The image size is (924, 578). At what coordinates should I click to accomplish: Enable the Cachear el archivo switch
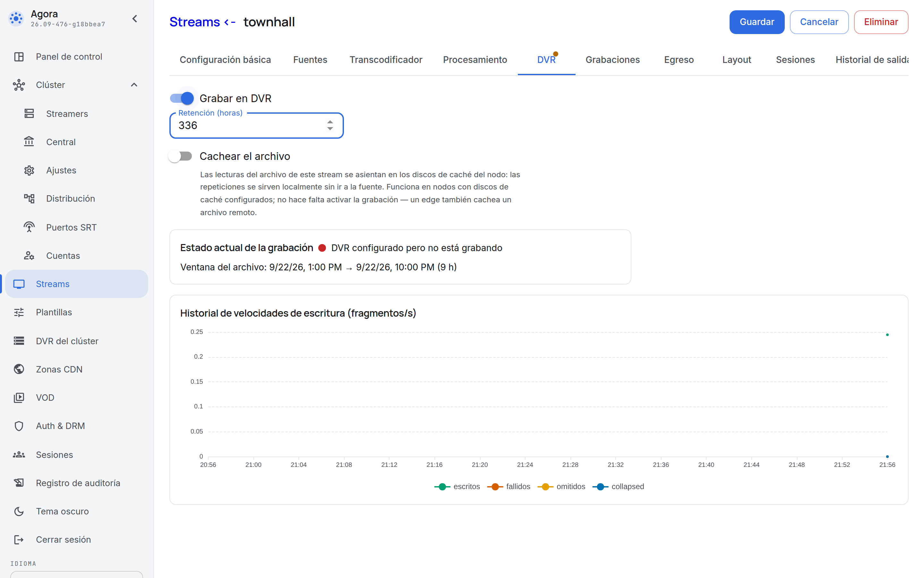pos(180,156)
